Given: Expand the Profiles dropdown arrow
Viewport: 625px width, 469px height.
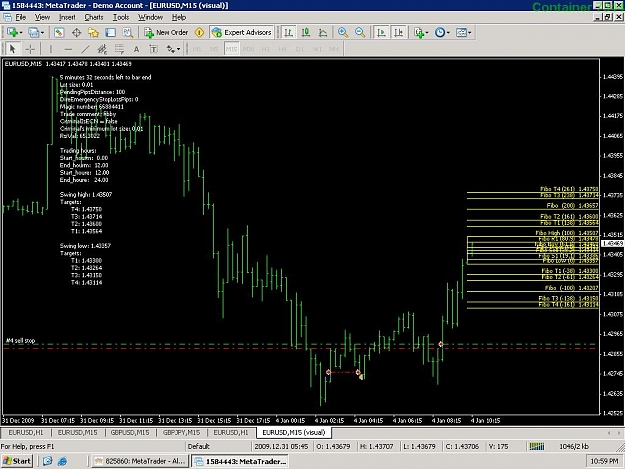Looking at the screenshot, I should [x=42, y=32].
